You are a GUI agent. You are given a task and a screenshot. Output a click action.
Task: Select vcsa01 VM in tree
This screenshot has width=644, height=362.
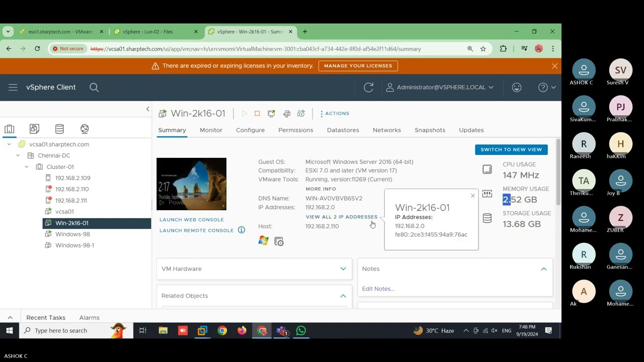tap(64, 212)
